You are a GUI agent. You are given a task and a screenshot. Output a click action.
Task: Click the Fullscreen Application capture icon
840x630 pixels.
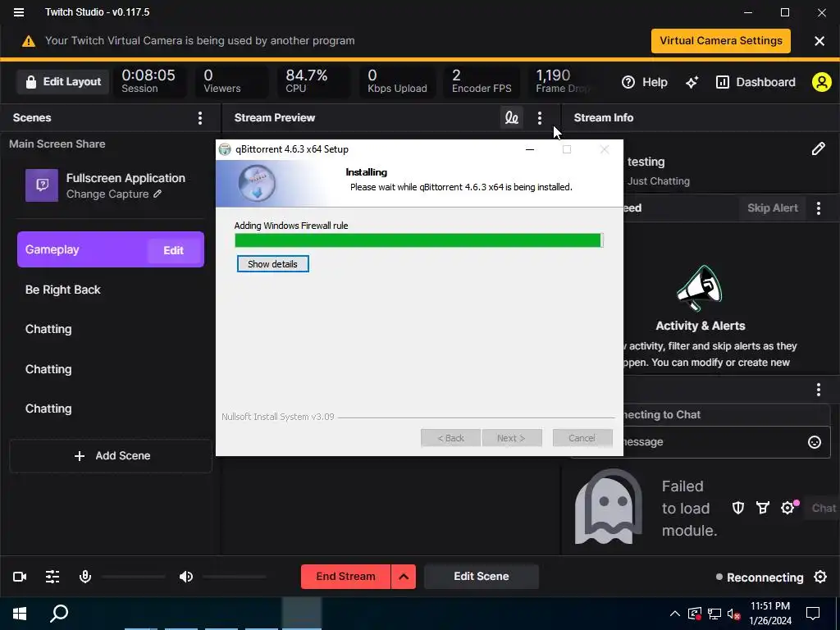coord(42,185)
